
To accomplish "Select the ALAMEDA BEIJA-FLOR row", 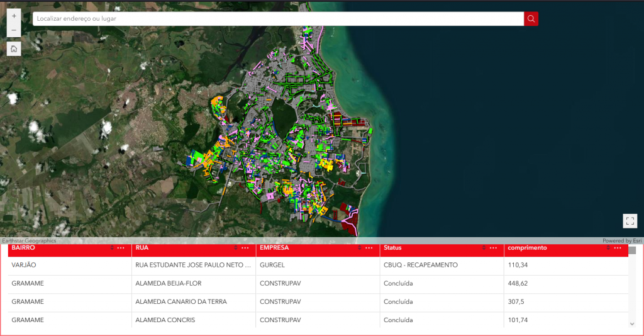I will 167,284.
